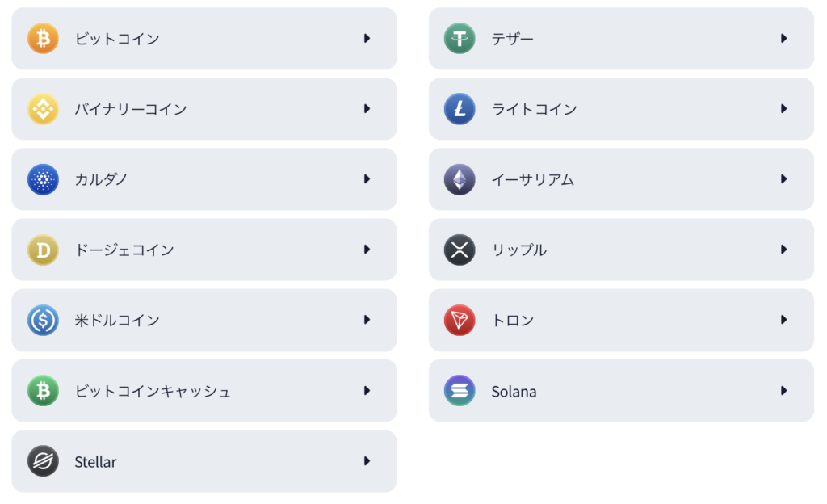Expand the 米ドルコイン row arrow
827x504 pixels.
click(367, 320)
